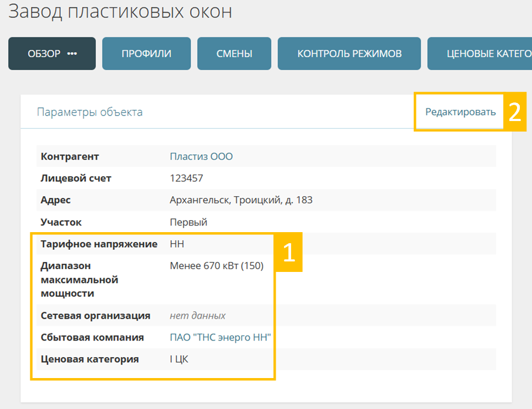Click the Параметры объекта panel heading
The image size is (532, 409).
pyautogui.click(x=89, y=112)
